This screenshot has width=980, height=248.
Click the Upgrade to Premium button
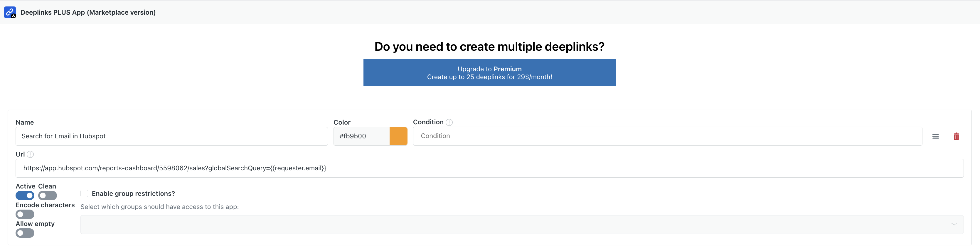[490, 72]
